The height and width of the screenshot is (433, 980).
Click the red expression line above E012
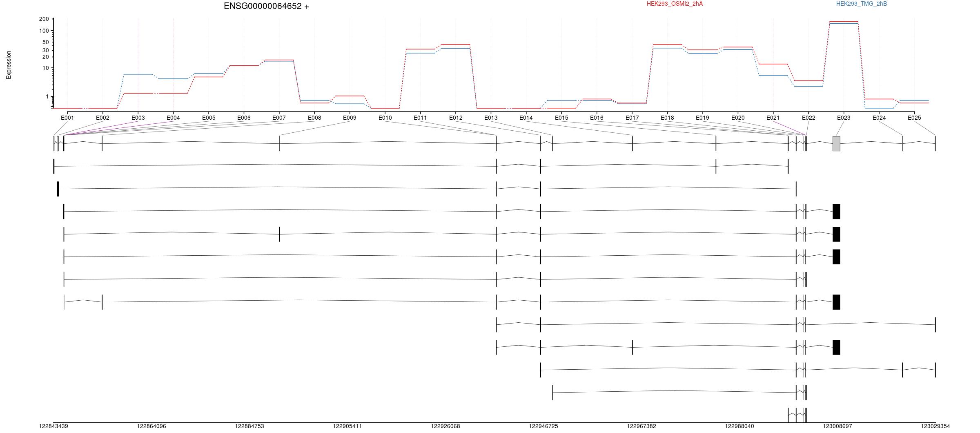pos(456,45)
